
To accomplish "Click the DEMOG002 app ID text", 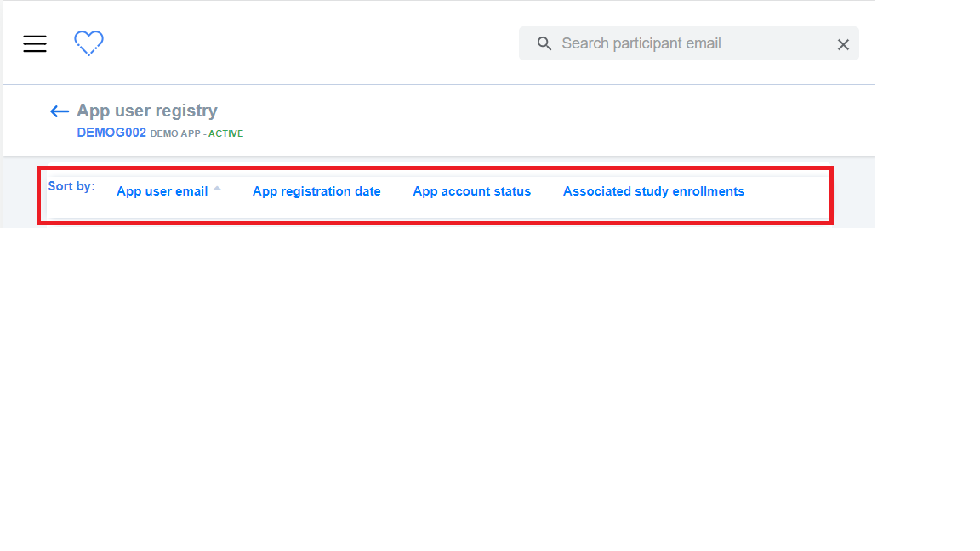I will coord(111,133).
